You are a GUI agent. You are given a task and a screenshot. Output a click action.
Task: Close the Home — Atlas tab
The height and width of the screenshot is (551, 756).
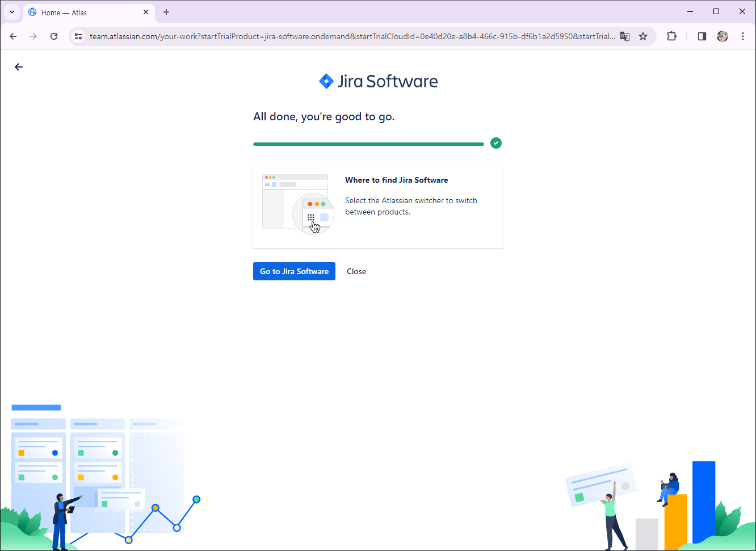pos(146,12)
